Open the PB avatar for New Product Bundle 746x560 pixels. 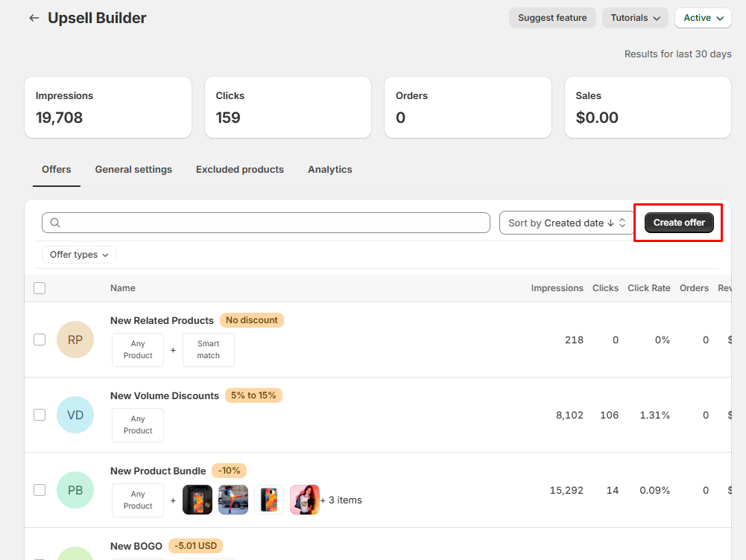pos(75,490)
